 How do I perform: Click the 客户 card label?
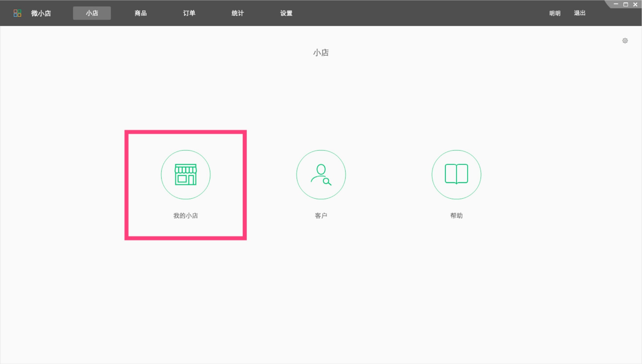point(321,215)
